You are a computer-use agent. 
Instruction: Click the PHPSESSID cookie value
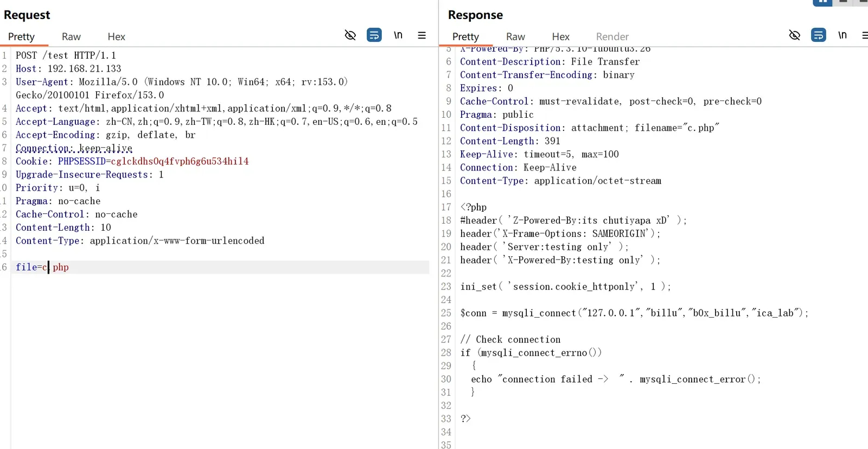[180, 161]
